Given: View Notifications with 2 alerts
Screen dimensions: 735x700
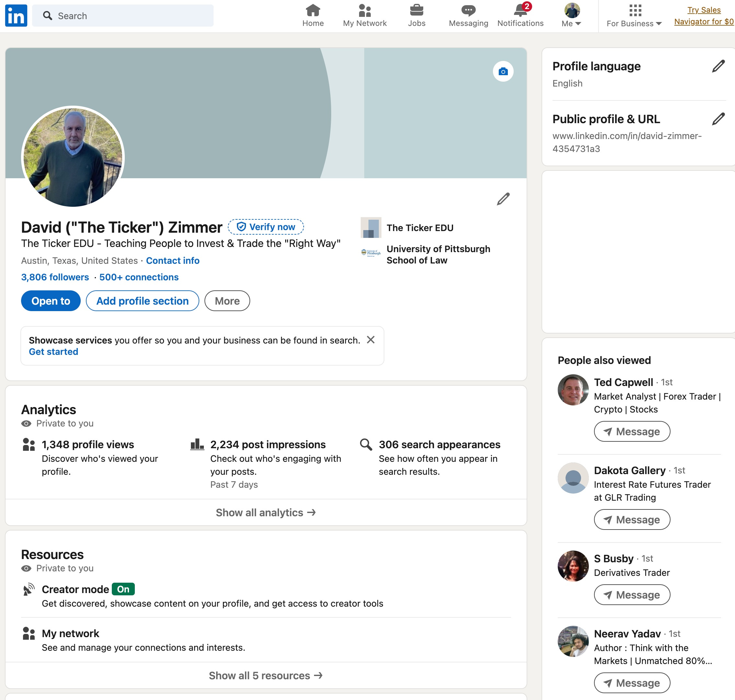Looking at the screenshot, I should coord(520,16).
